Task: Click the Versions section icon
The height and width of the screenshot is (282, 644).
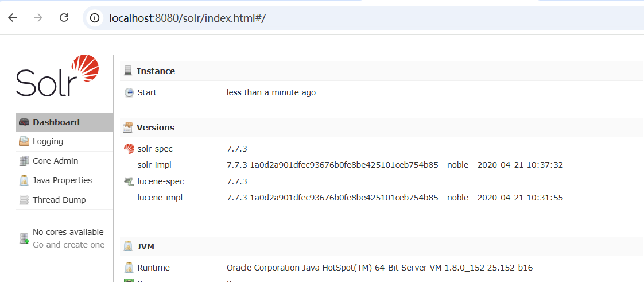Action: 128,128
